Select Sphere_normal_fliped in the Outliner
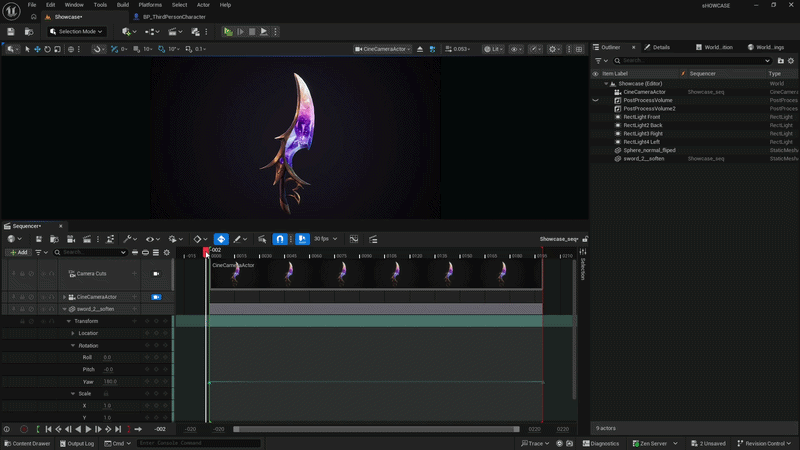The width and height of the screenshot is (800, 450). click(649, 151)
